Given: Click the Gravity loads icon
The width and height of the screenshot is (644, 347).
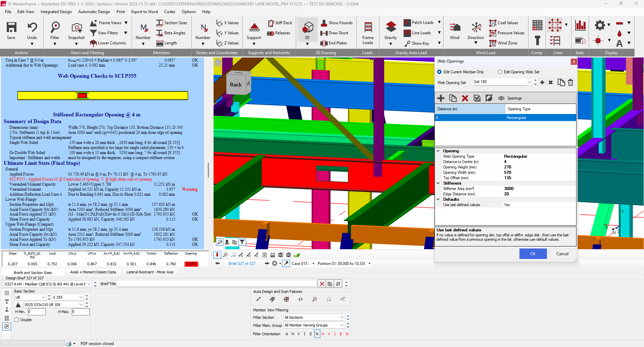Looking at the screenshot, I should (391, 27).
